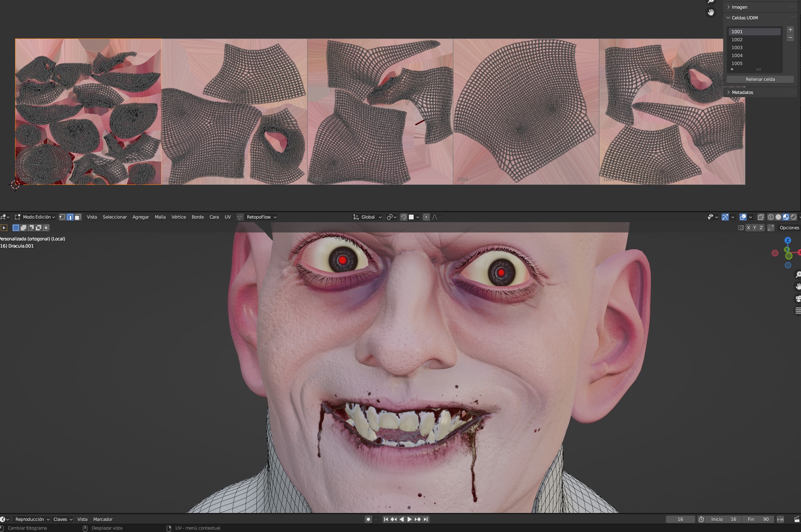
Task: Open the Modo Edición mode dropdown
Action: 35,217
